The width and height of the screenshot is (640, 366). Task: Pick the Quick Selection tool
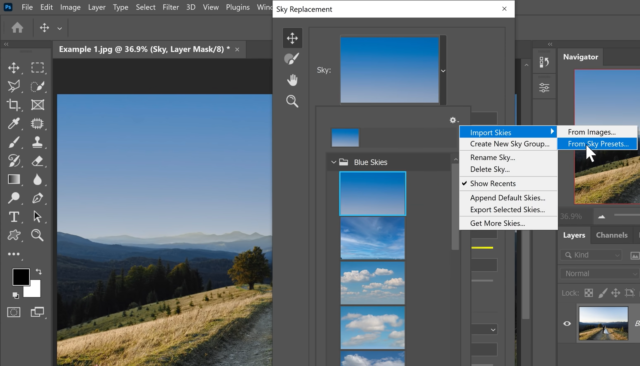point(37,86)
